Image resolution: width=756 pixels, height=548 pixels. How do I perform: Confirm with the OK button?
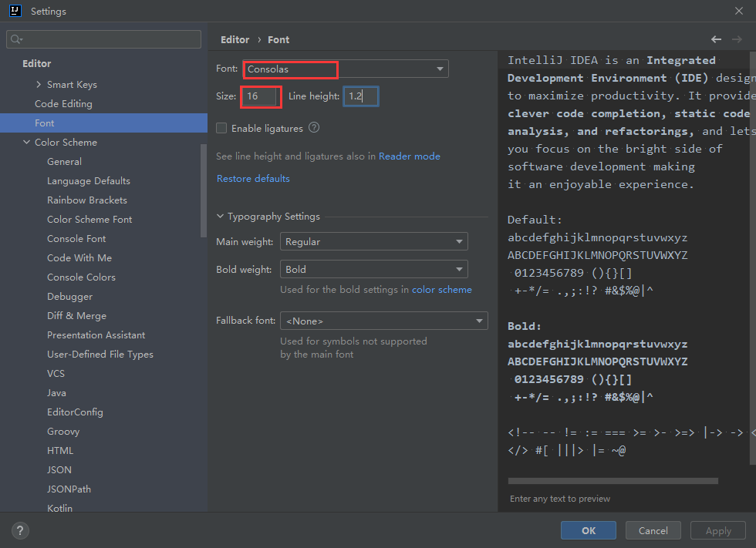[x=588, y=530]
